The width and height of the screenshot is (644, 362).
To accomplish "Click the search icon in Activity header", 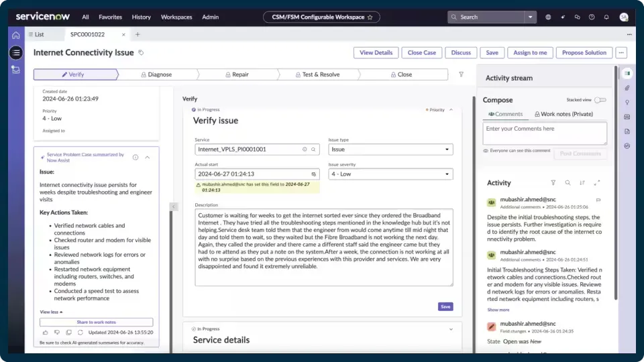I will click(x=568, y=182).
